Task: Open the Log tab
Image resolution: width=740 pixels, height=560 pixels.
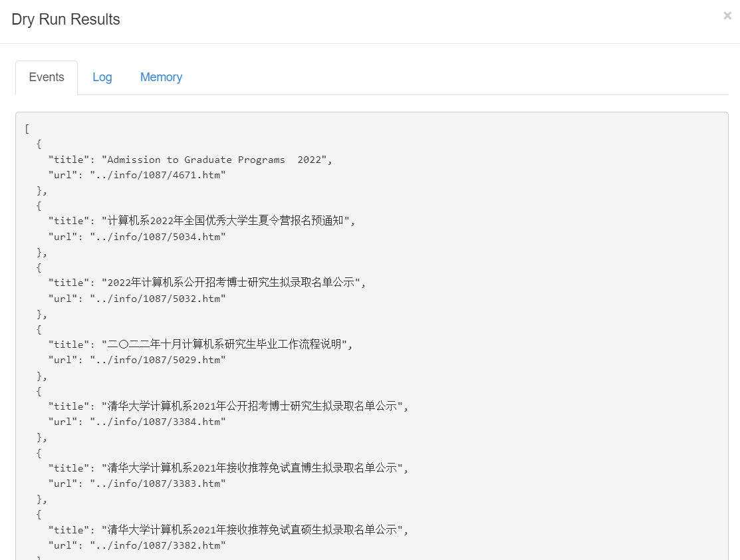Action: click(102, 77)
